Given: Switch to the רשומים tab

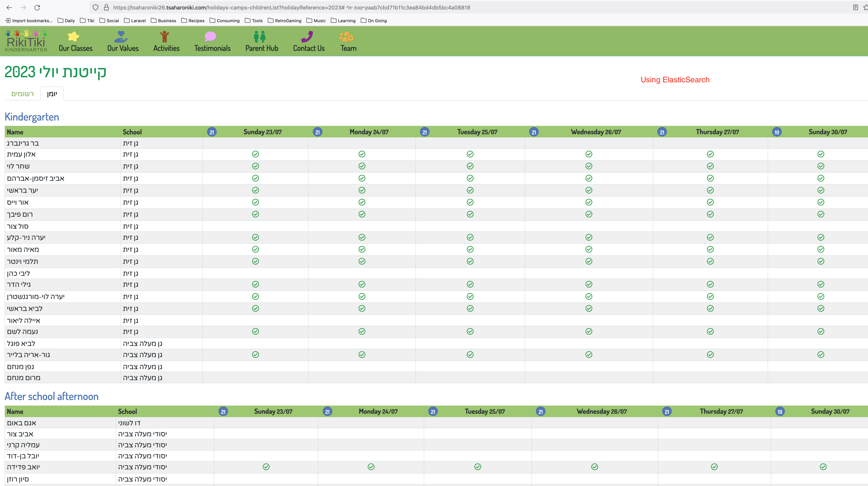Looking at the screenshot, I should 23,94.
